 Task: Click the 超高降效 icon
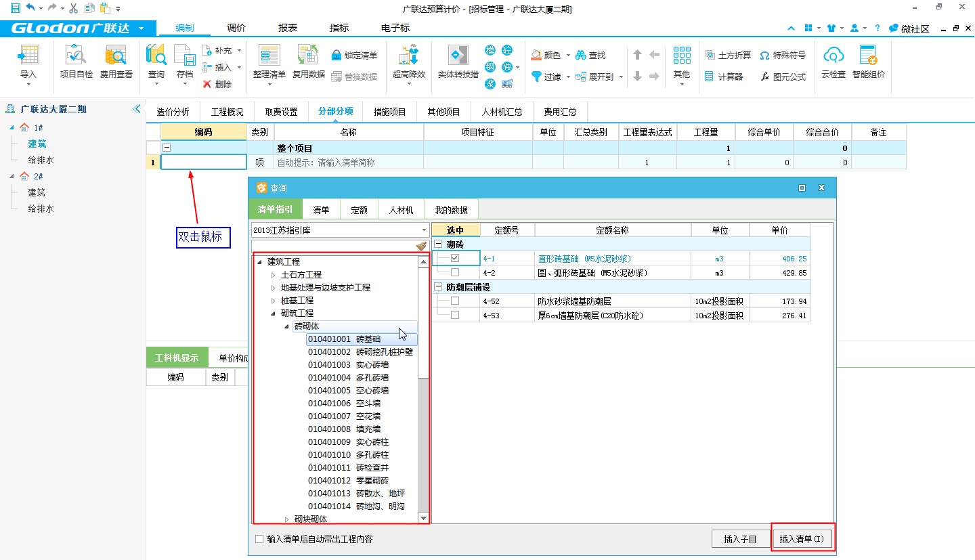coord(409,56)
